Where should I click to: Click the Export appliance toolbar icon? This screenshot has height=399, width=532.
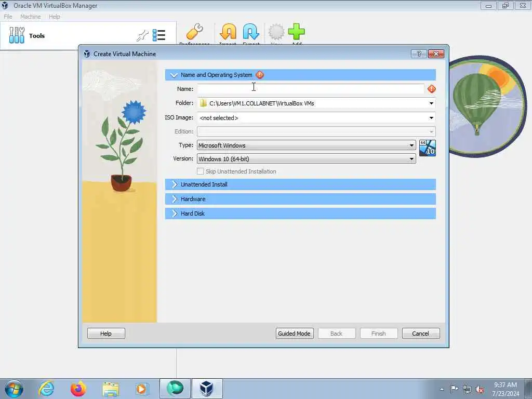pos(251,32)
